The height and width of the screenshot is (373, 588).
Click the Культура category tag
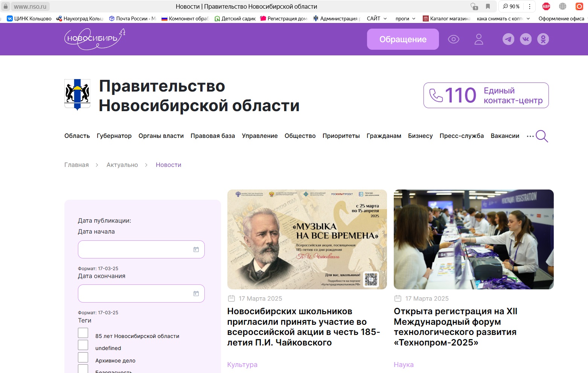242,365
